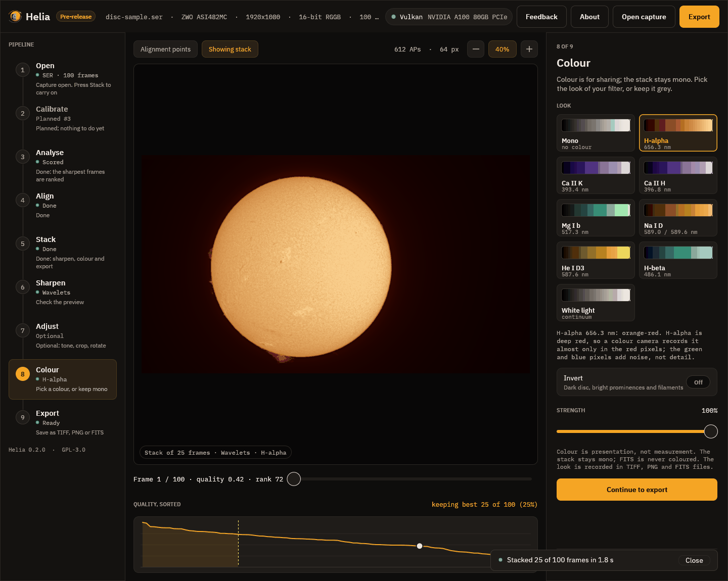The image size is (728, 581).
Task: Click the GPL-3.0 license text
Action: click(73, 450)
